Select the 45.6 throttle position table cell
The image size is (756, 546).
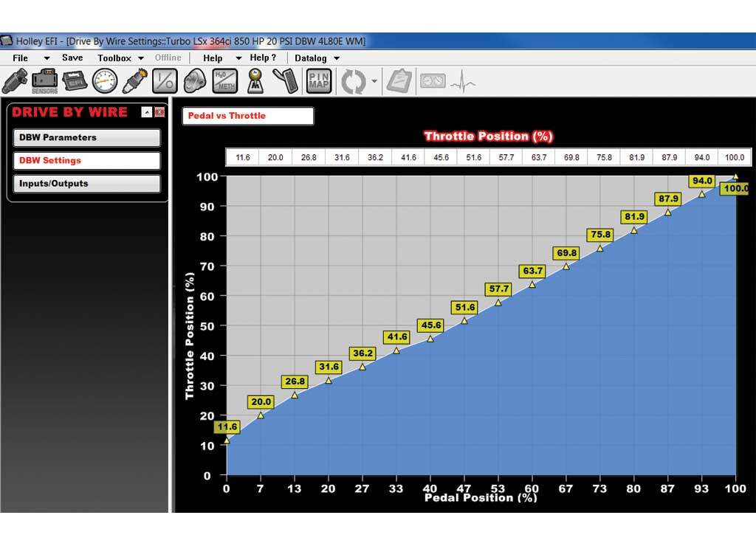click(x=441, y=158)
